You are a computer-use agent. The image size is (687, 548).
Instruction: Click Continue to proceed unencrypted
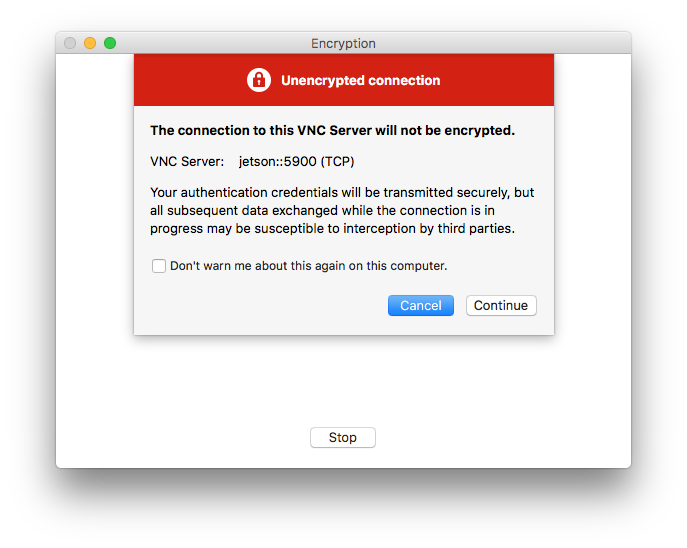point(501,305)
